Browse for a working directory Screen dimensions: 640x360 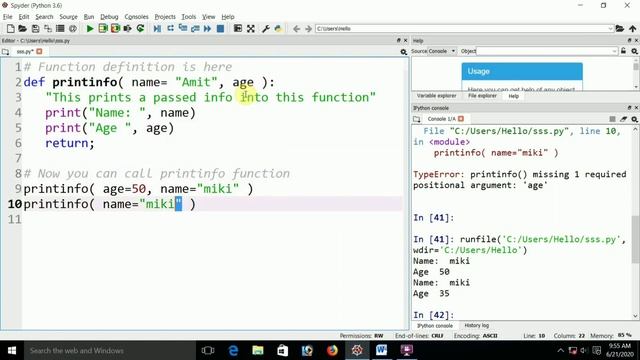click(620, 29)
